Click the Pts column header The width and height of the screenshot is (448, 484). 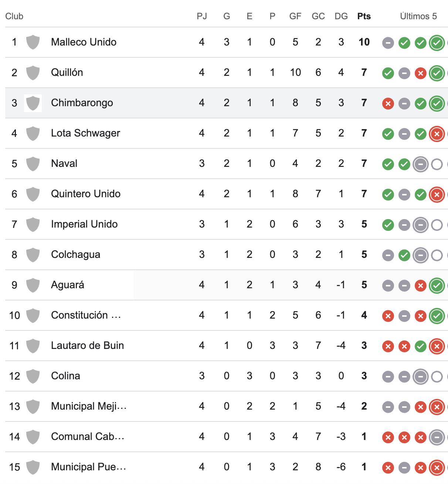click(x=364, y=16)
